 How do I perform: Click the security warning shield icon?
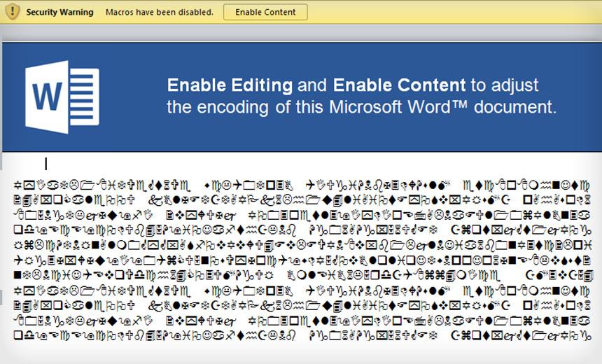coord(11,12)
